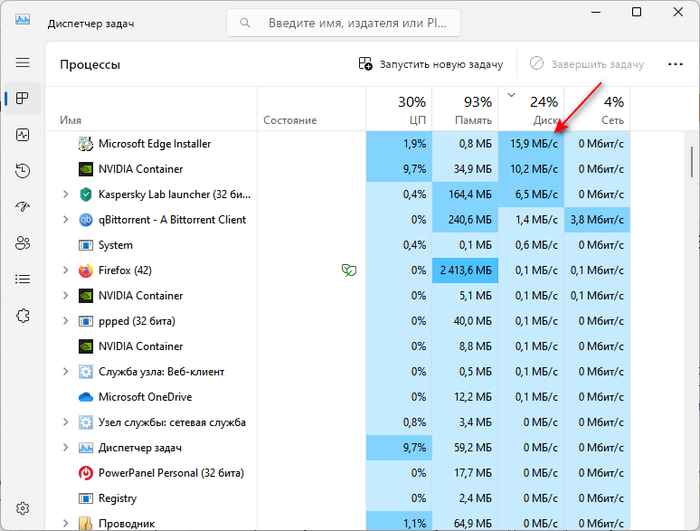
Task: Expand the Firefox (42) process group
Action: (66, 270)
